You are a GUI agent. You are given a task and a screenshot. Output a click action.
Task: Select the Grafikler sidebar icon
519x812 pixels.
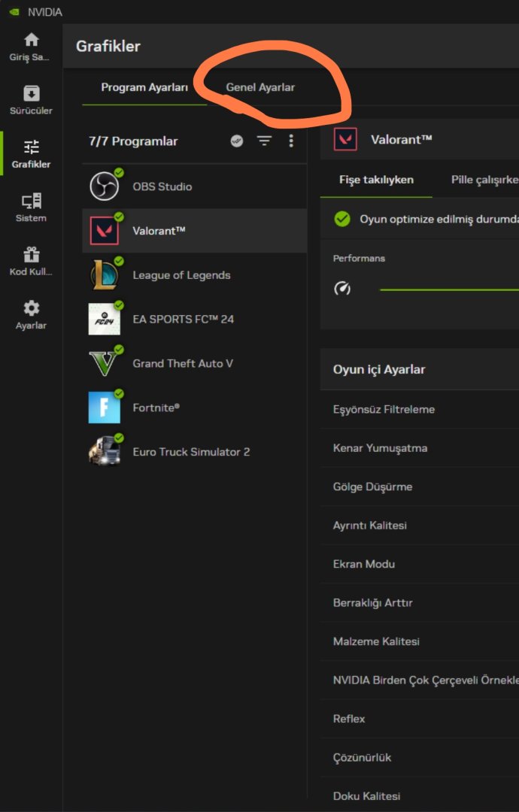pos(31,147)
